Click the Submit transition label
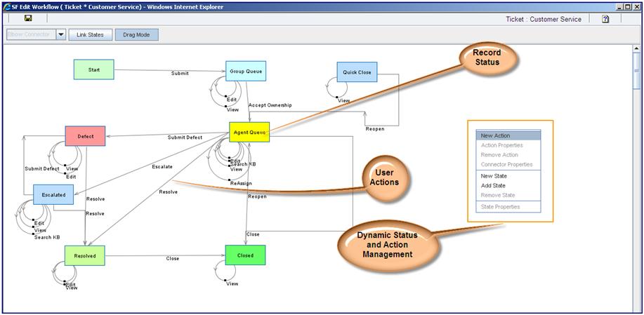 (x=180, y=74)
